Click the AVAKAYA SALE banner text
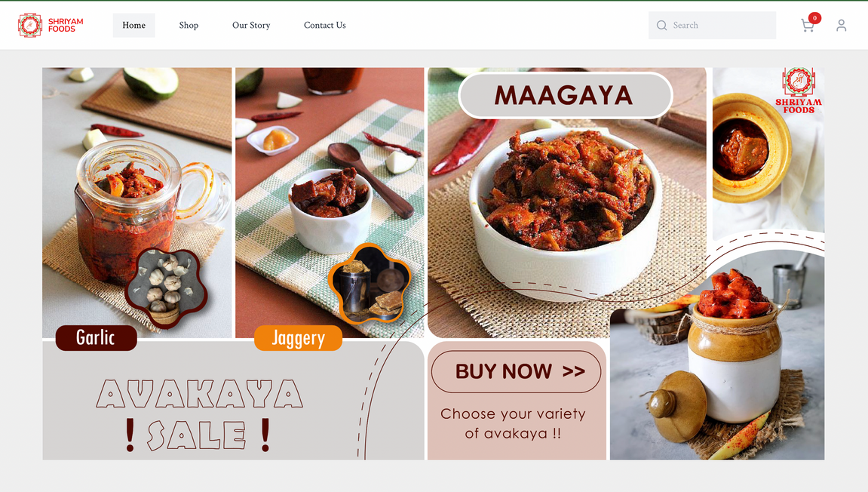Image resolution: width=868 pixels, height=492 pixels. tap(199, 416)
